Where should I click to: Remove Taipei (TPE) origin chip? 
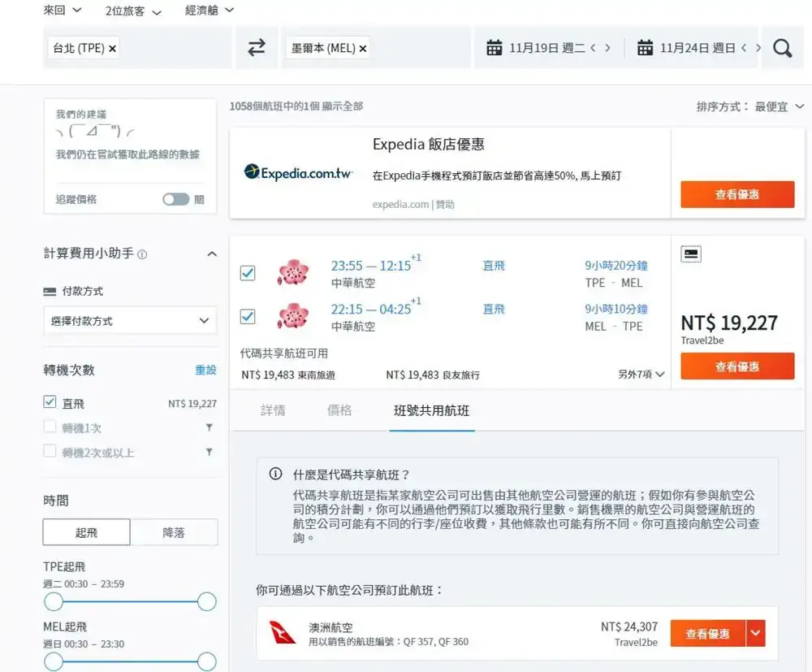click(112, 49)
